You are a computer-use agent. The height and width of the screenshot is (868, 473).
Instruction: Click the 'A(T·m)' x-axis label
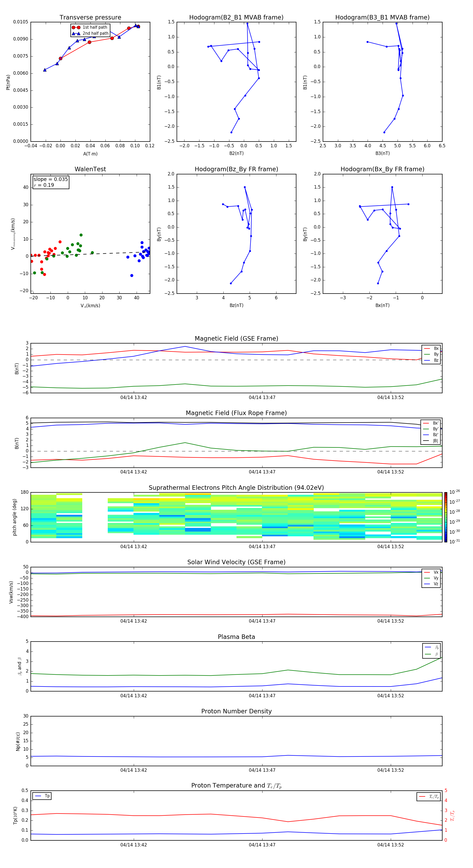90,154
